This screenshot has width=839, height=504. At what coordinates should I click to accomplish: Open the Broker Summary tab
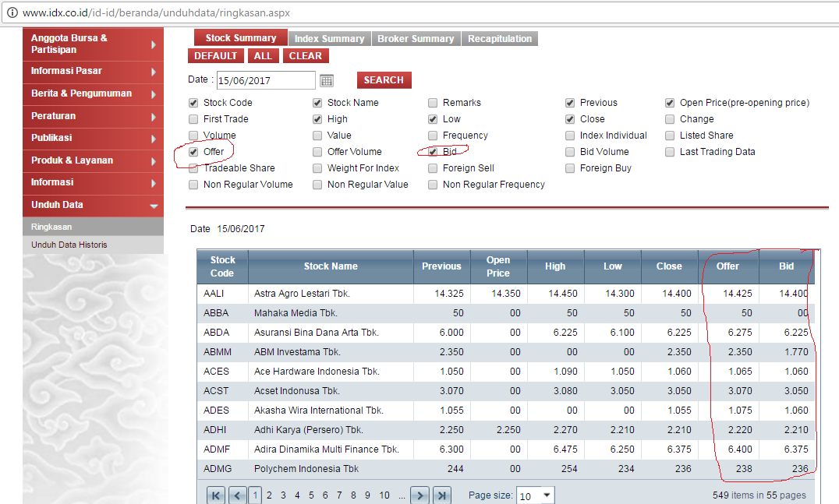(416, 37)
